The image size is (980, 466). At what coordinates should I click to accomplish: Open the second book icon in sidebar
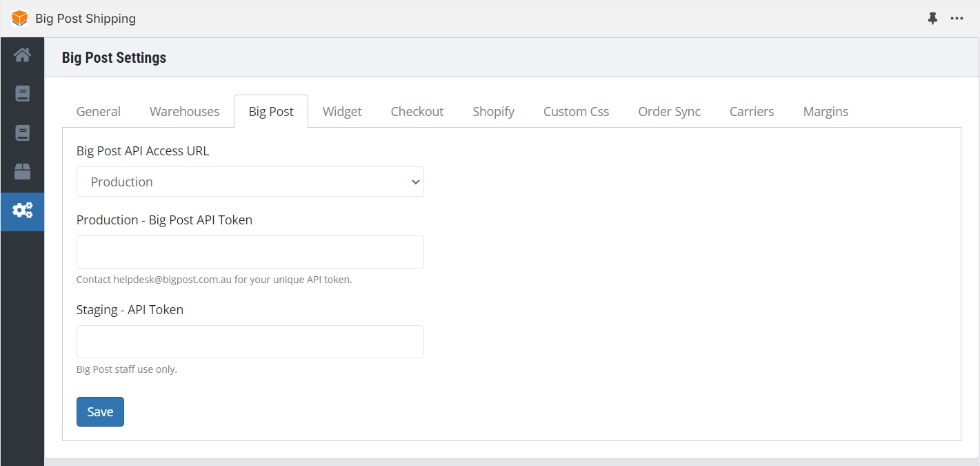[22, 133]
